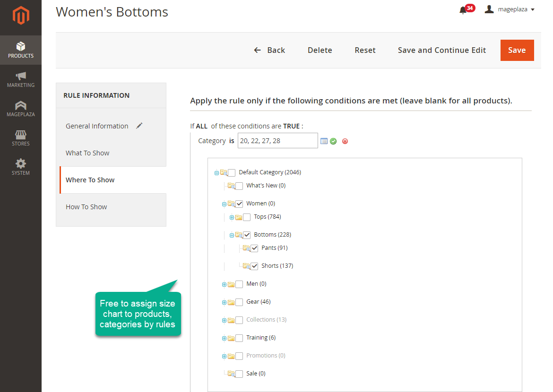Expand the Men category node
Viewport: 553px width, 392px height.
point(224,284)
